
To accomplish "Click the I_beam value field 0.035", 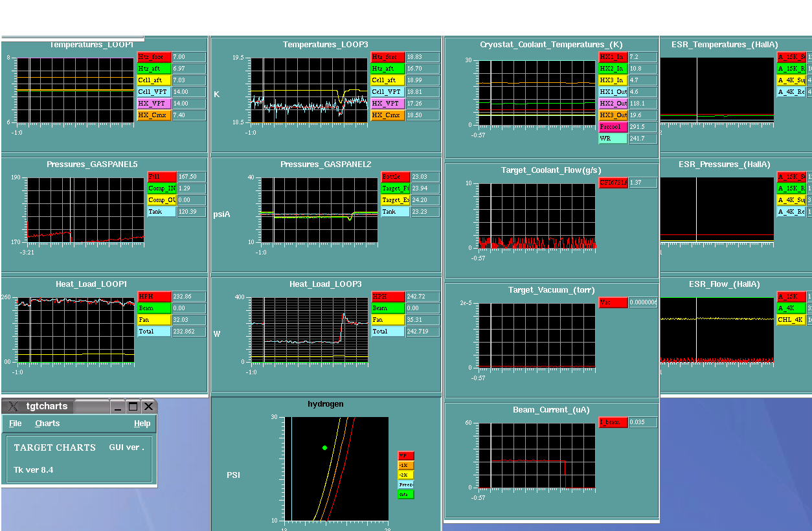I will 643,423.
